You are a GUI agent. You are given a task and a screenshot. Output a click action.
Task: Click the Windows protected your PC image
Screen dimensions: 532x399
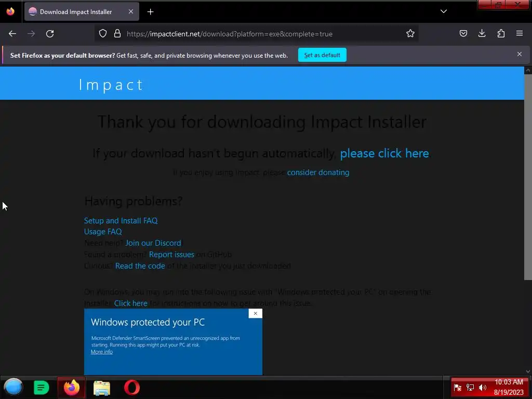[173, 342]
